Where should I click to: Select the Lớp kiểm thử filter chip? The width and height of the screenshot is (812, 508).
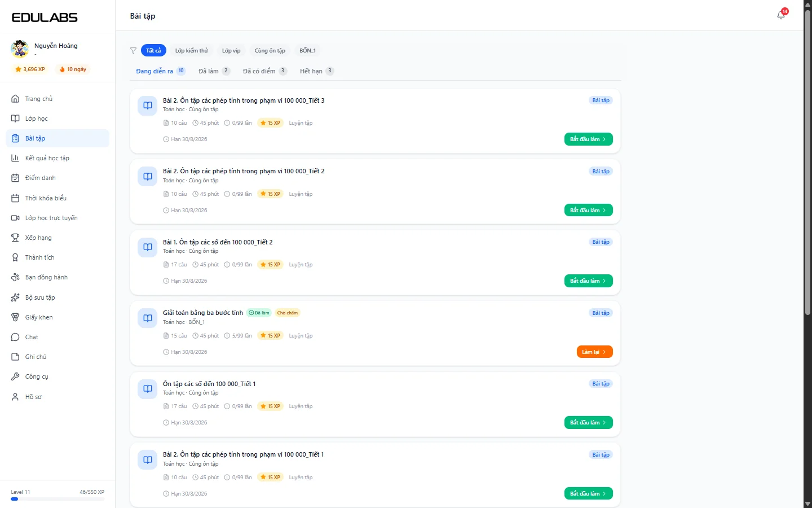[191, 51]
